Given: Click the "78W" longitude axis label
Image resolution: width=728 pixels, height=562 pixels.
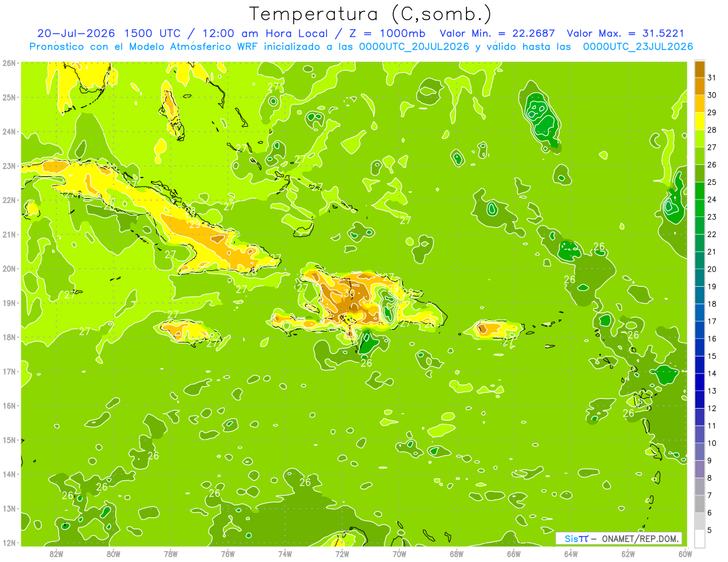Looking at the screenshot, I should click(x=170, y=554).
